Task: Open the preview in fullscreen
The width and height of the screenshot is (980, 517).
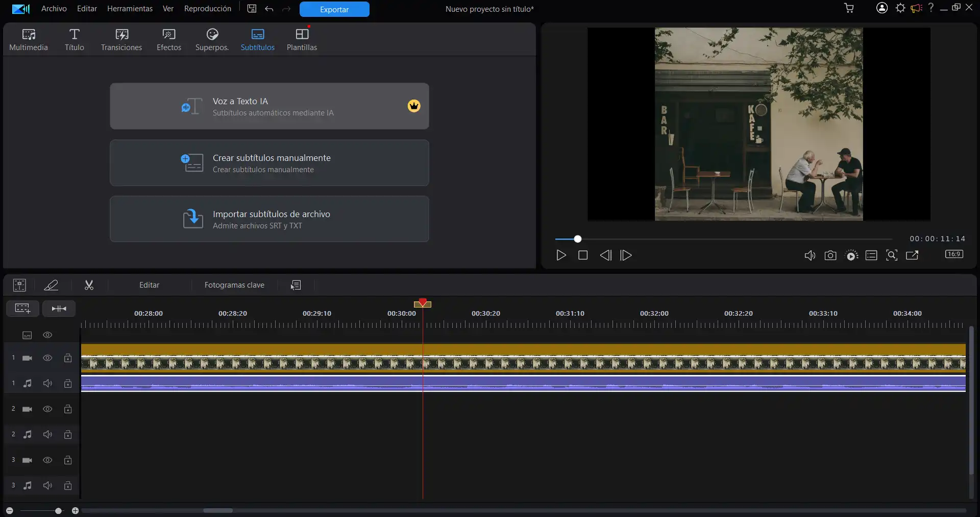Action: point(912,255)
